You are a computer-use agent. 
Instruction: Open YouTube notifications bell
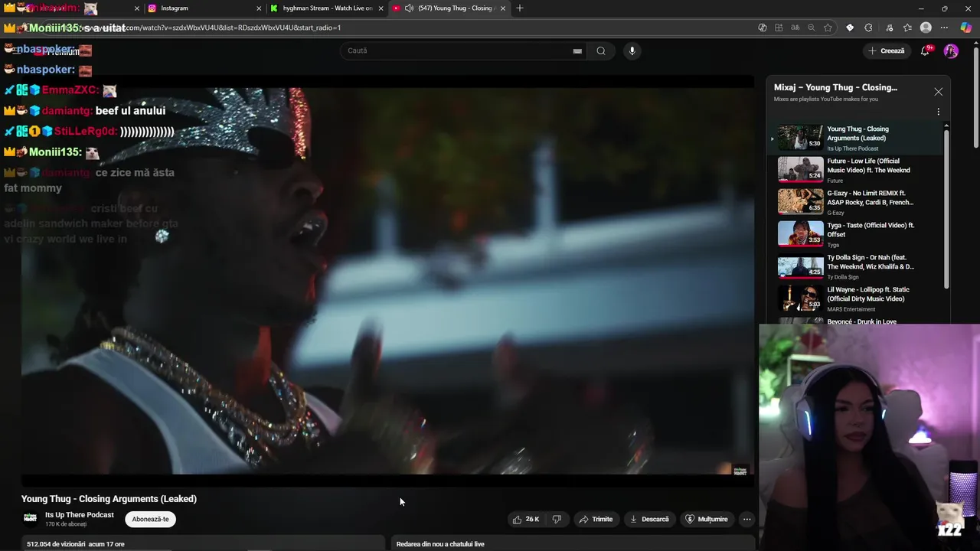pyautogui.click(x=927, y=51)
